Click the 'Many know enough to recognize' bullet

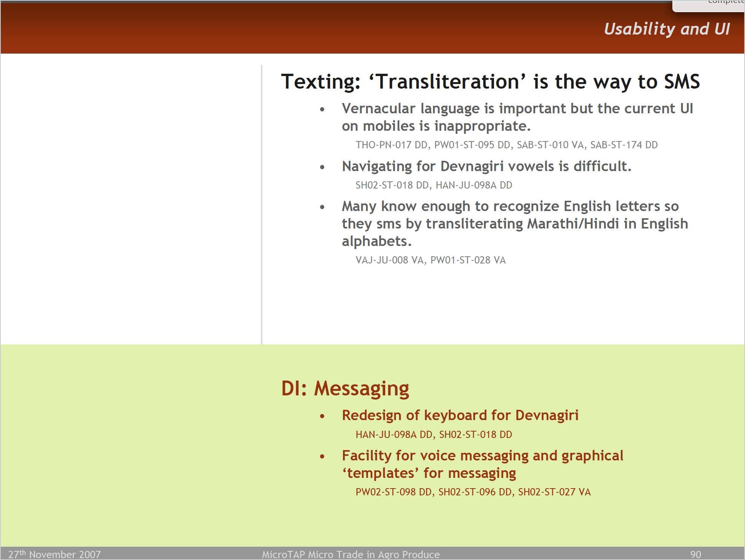click(x=510, y=206)
